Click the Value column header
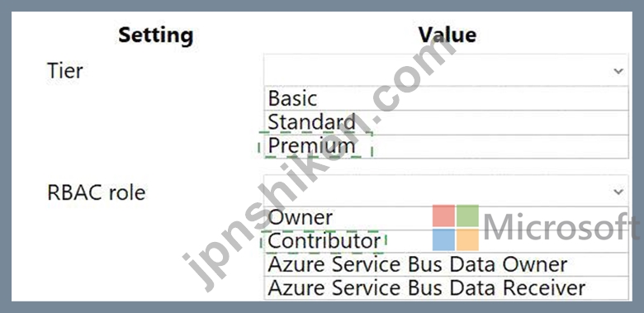The image size is (644, 313). (x=447, y=35)
